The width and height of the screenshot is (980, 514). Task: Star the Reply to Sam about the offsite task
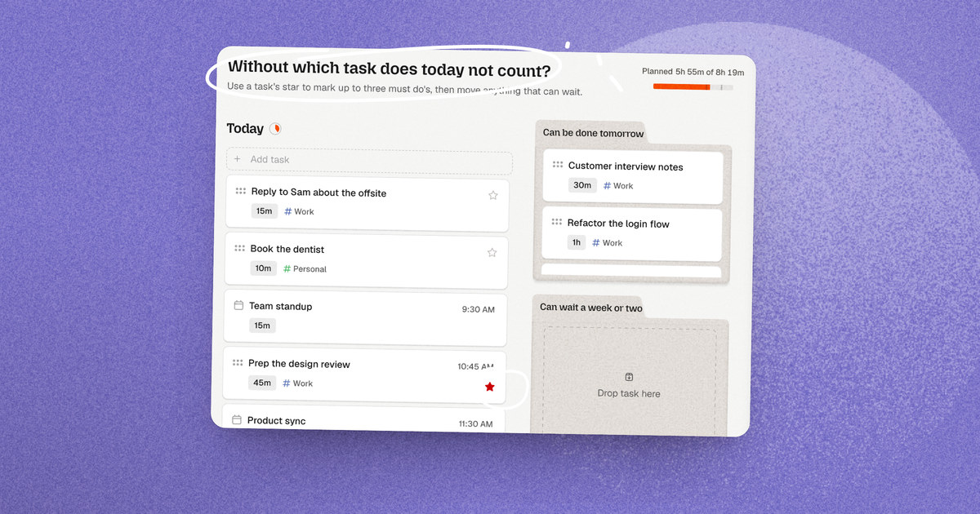(x=492, y=195)
